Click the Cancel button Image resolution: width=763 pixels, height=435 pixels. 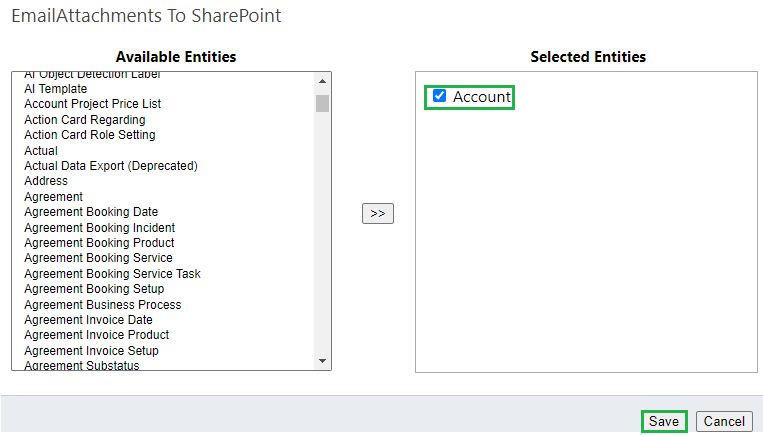coord(724,421)
